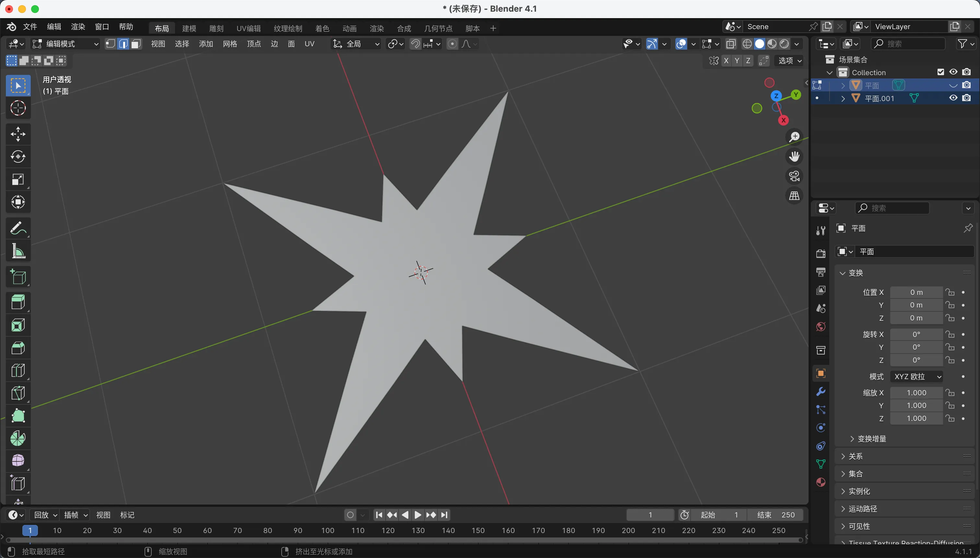The width and height of the screenshot is (980, 558).
Task: Uncheck Collection exclude checkbox
Action: coord(940,72)
